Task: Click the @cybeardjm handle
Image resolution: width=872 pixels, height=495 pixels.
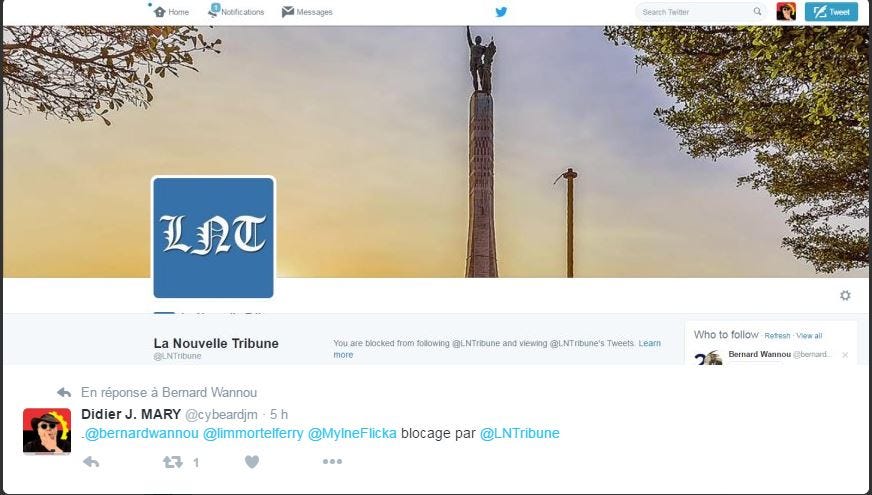Action: coord(221,414)
